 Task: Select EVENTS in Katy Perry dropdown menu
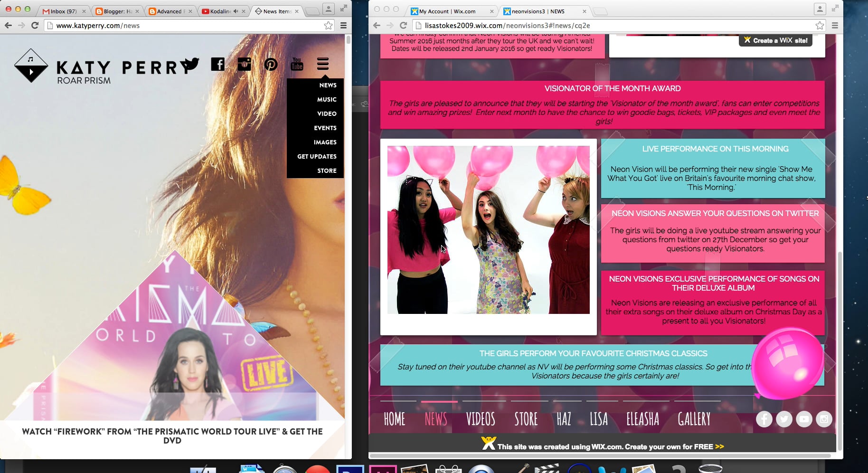(x=325, y=128)
